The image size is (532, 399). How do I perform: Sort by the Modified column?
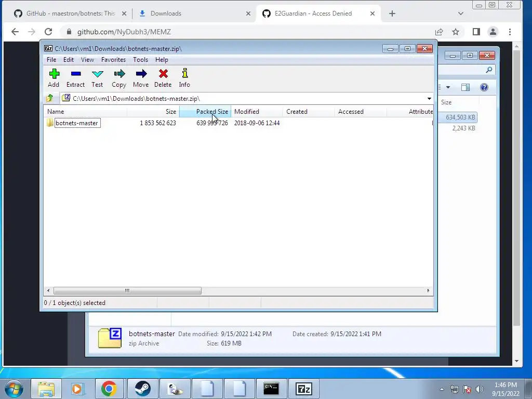257,112
